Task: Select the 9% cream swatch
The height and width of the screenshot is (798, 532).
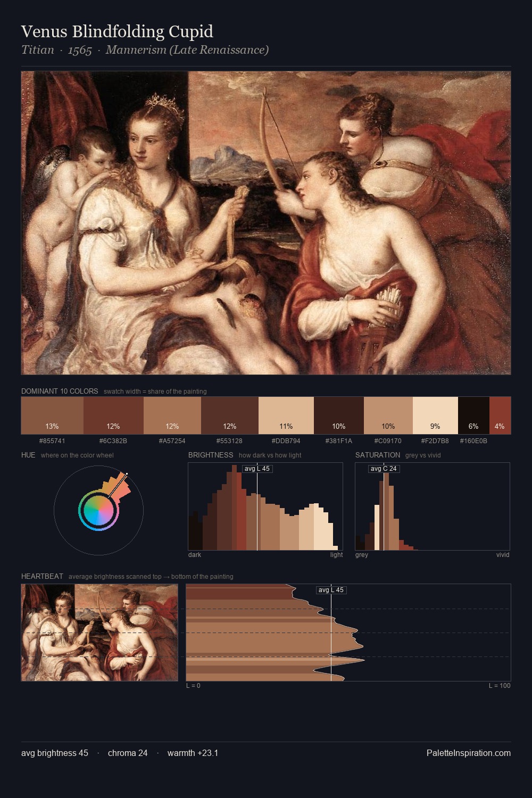Action: pos(435,415)
